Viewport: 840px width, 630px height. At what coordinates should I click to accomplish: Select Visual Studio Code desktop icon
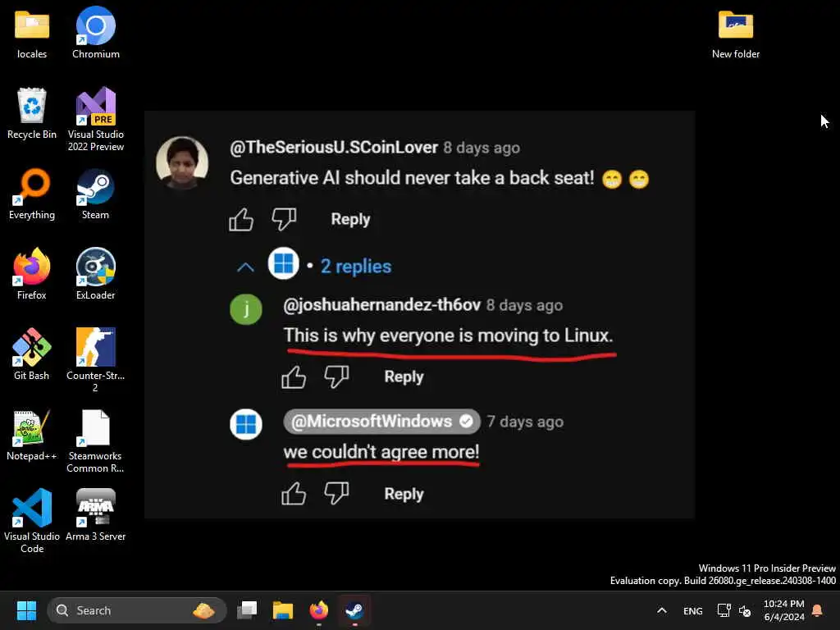click(32, 520)
